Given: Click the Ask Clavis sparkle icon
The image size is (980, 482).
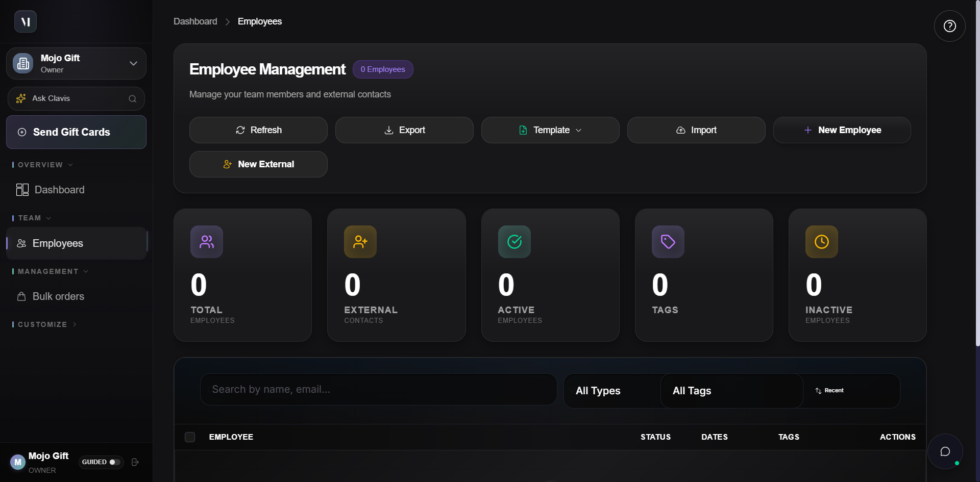Looking at the screenshot, I should tap(21, 98).
